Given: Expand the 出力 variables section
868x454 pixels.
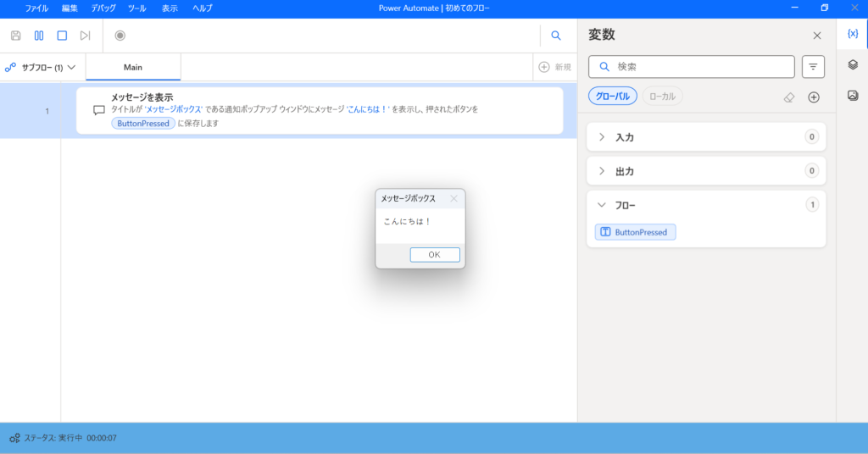Looking at the screenshot, I should [x=602, y=171].
